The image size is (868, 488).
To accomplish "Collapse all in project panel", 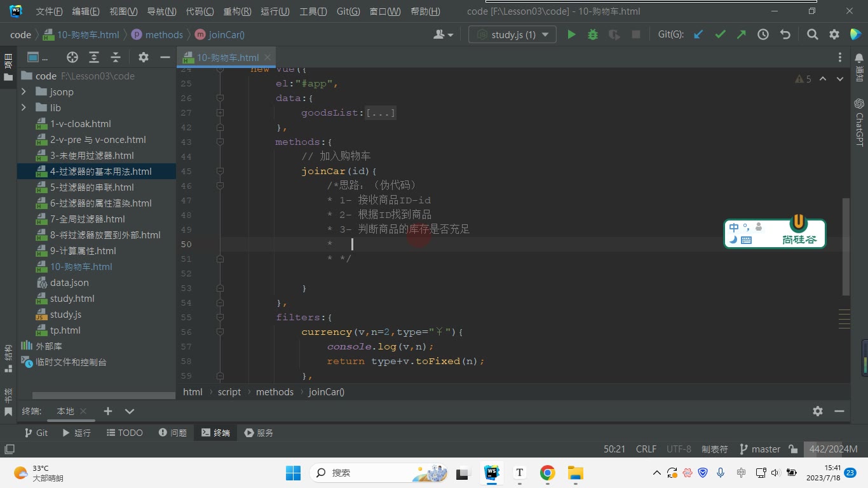I will (116, 57).
